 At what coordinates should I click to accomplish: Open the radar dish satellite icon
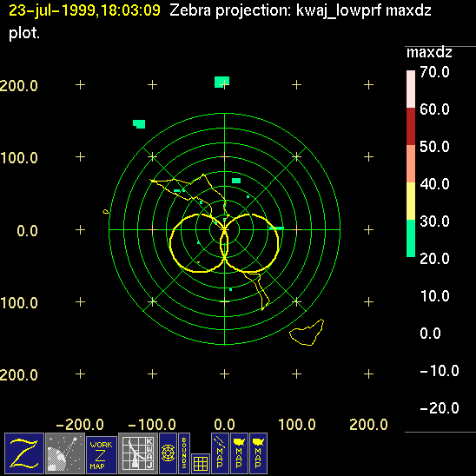[65, 453]
